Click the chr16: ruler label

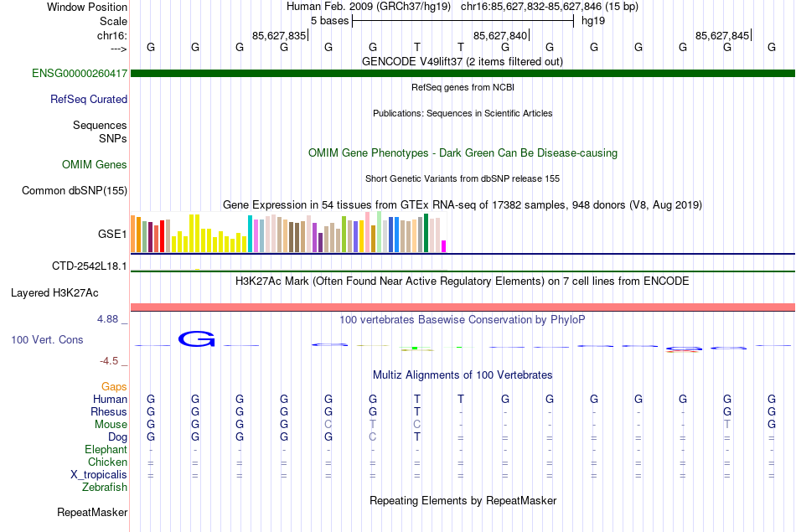(111, 35)
